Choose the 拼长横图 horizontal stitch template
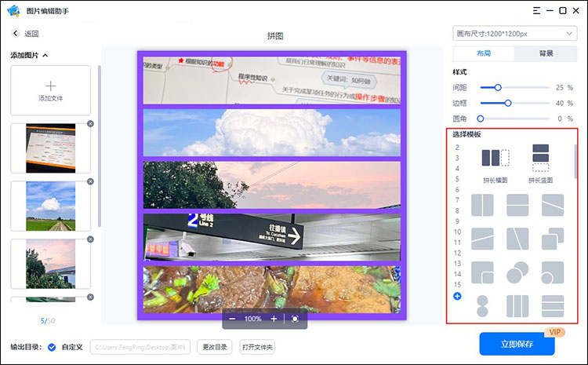588x365 pixels. coord(495,163)
